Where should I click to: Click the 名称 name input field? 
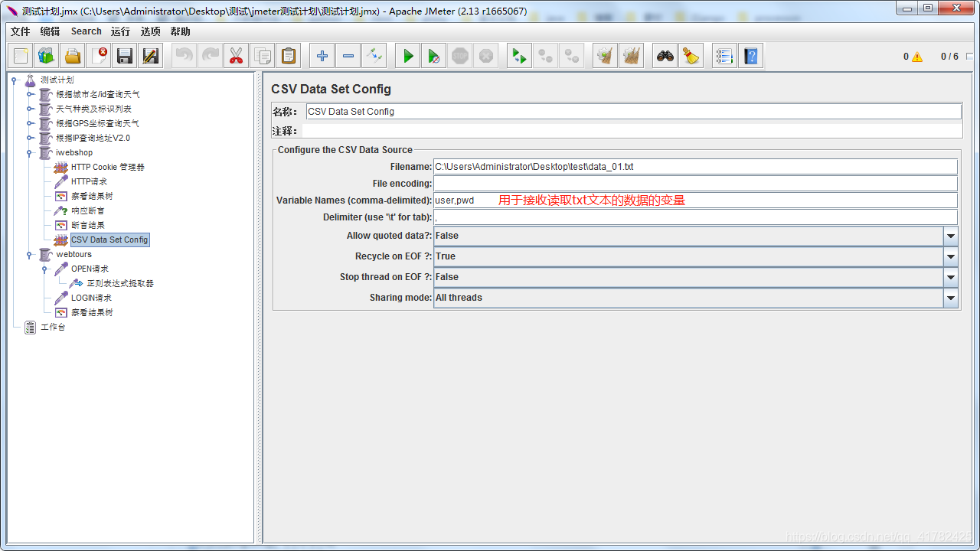click(x=633, y=111)
